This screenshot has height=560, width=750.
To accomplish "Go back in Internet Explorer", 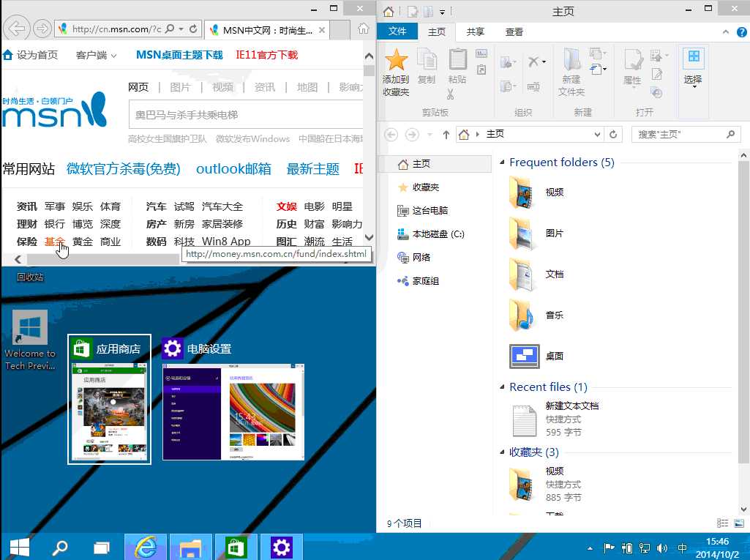I will pyautogui.click(x=17, y=29).
